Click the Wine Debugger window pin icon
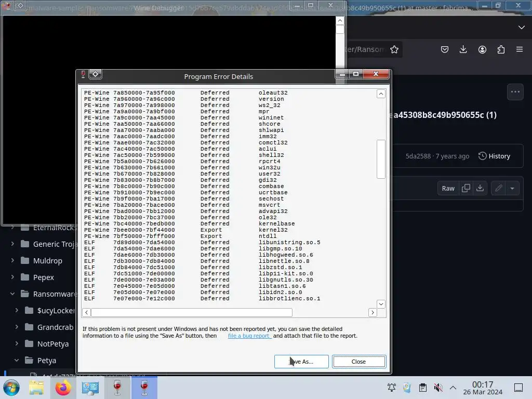Screen dimensions: 532x399 tap(20, 5)
